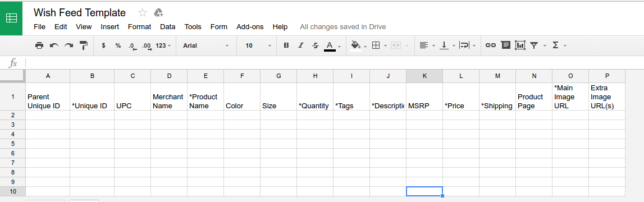The height and width of the screenshot is (202, 644).
Task: Toggle bold formatting
Action: coord(286,45)
